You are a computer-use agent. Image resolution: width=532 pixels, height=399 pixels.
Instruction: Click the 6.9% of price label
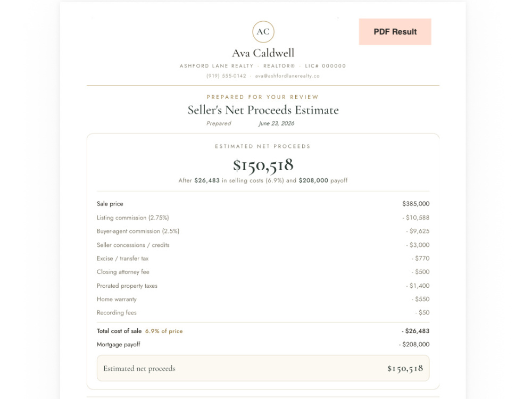pyautogui.click(x=164, y=331)
